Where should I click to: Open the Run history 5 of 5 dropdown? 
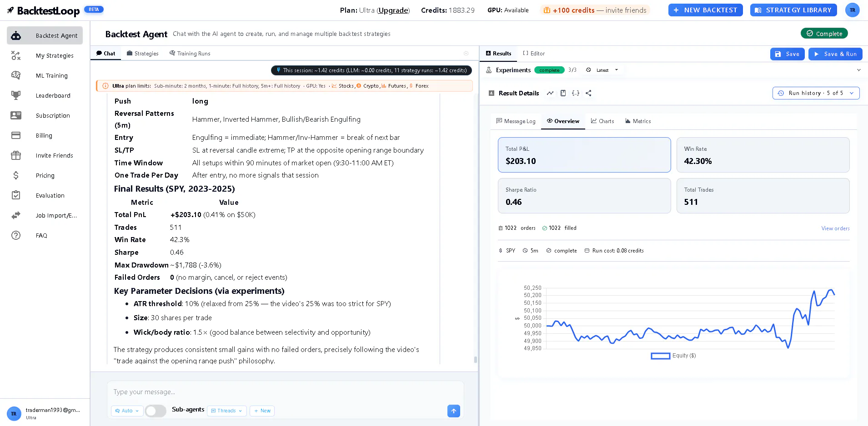point(816,93)
